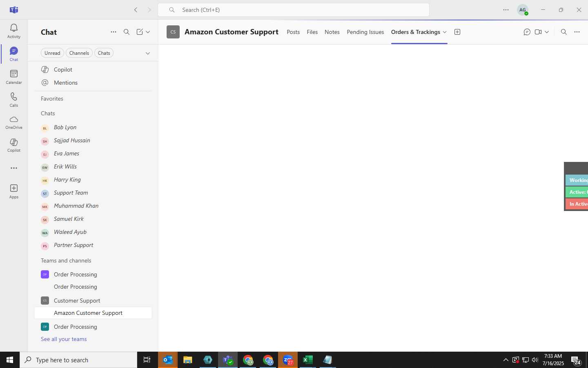Image resolution: width=588 pixels, height=368 pixels.
Task: Open the Calls app
Action: point(13,100)
